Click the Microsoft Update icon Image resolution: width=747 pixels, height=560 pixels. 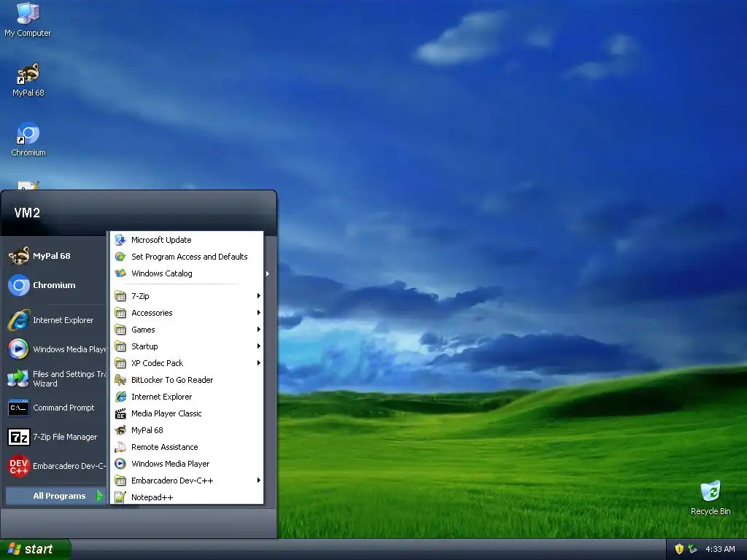[x=120, y=240]
